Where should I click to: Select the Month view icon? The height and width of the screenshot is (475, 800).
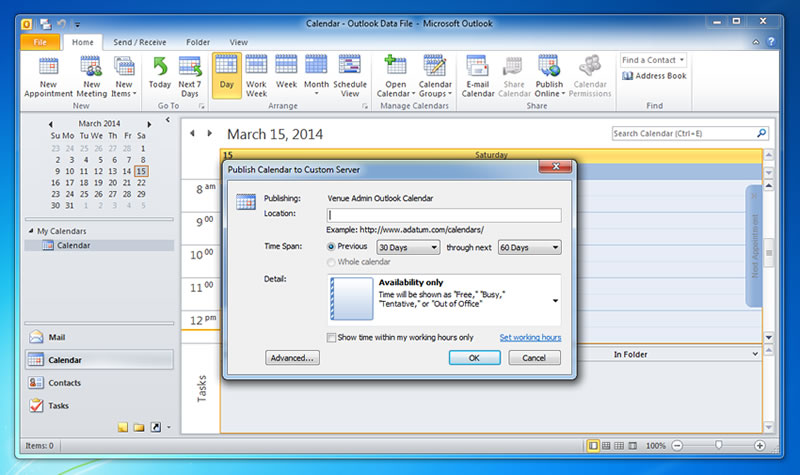tap(316, 68)
